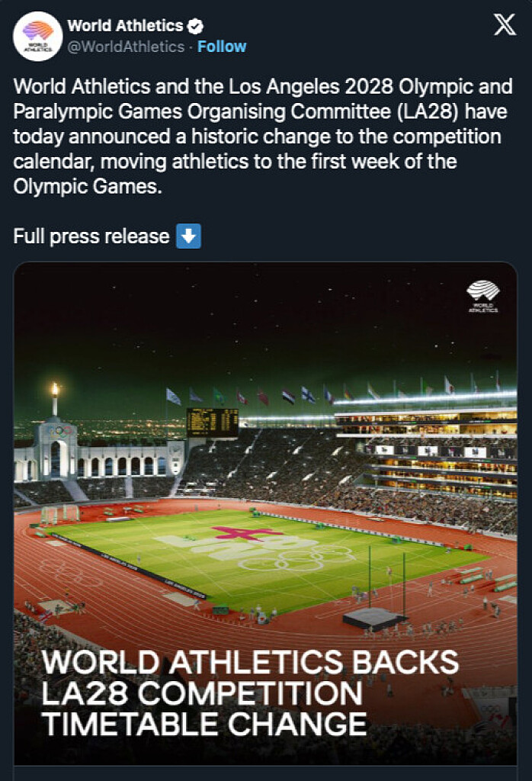
Task: Click the World Athletics watermark logo on the image
Action: (483, 297)
